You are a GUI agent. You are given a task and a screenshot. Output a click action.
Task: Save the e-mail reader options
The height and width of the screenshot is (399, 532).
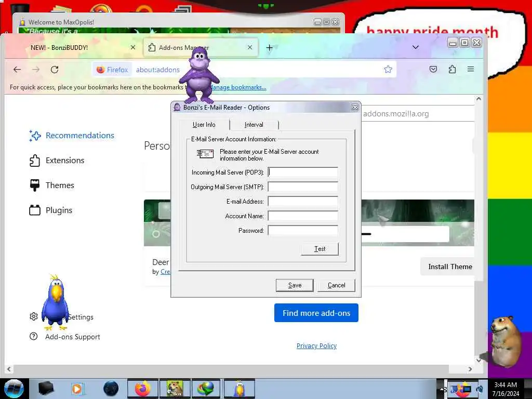tap(295, 285)
